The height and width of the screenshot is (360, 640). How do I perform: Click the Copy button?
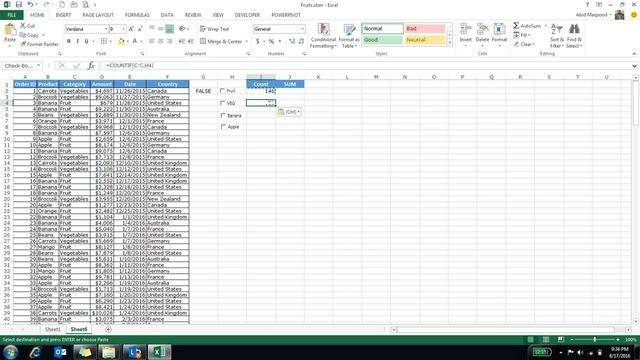[29, 35]
